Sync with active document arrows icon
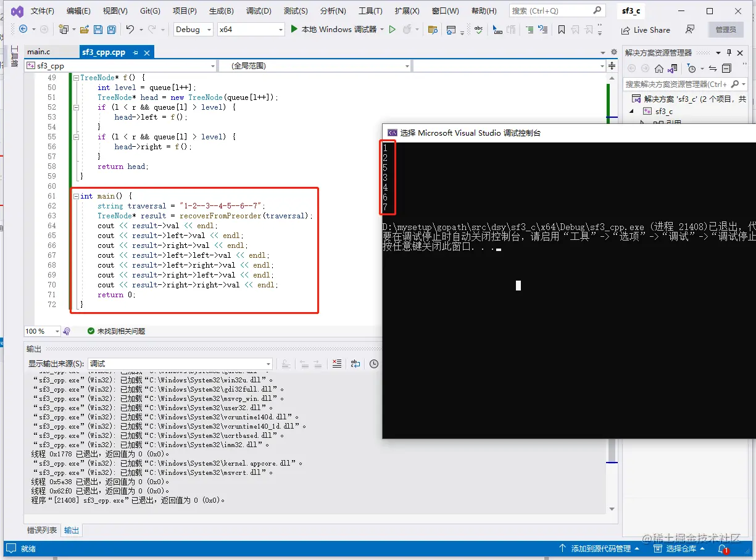The image size is (756, 560). pos(713,68)
